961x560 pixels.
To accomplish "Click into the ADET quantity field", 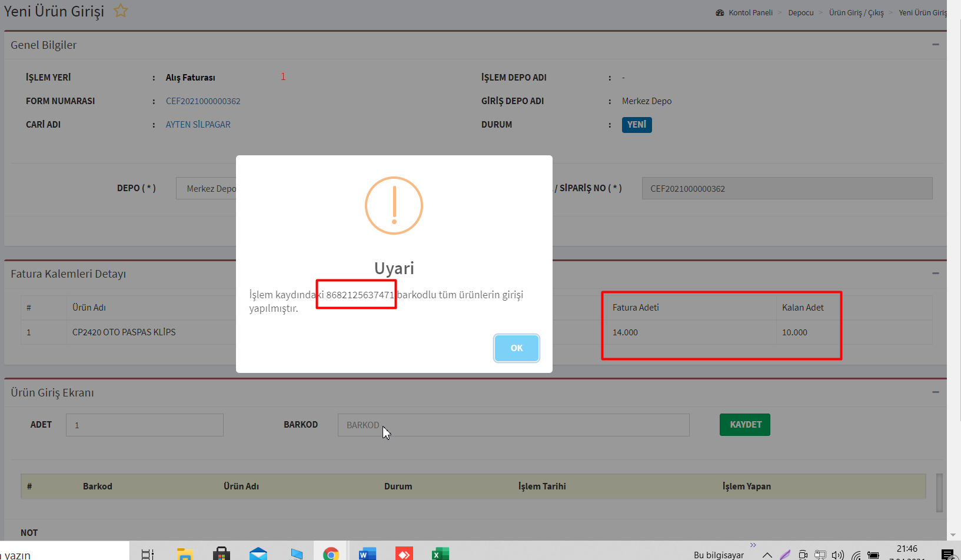I will point(145,425).
